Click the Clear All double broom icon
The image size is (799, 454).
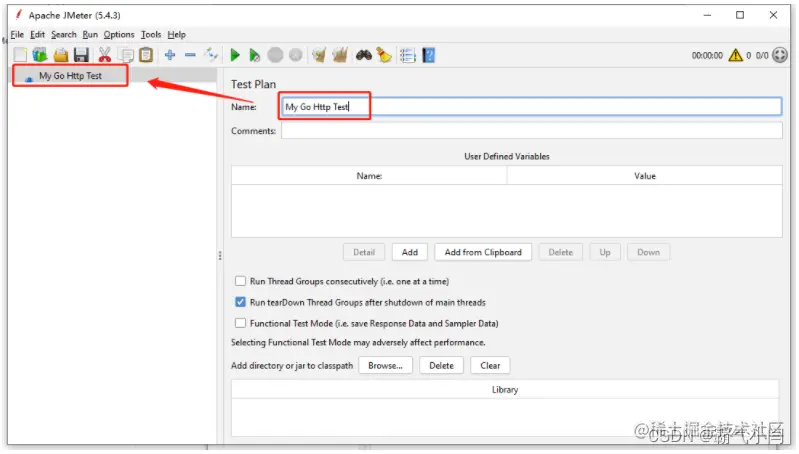point(340,55)
